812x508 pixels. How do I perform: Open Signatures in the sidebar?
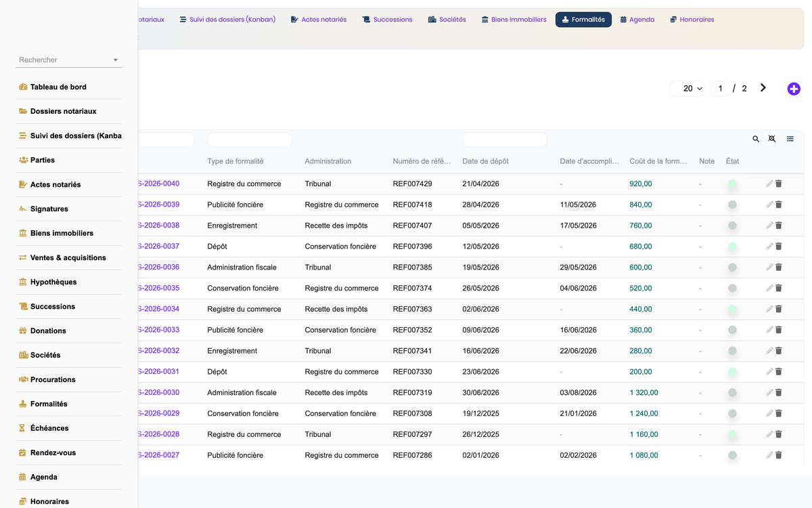(69, 209)
